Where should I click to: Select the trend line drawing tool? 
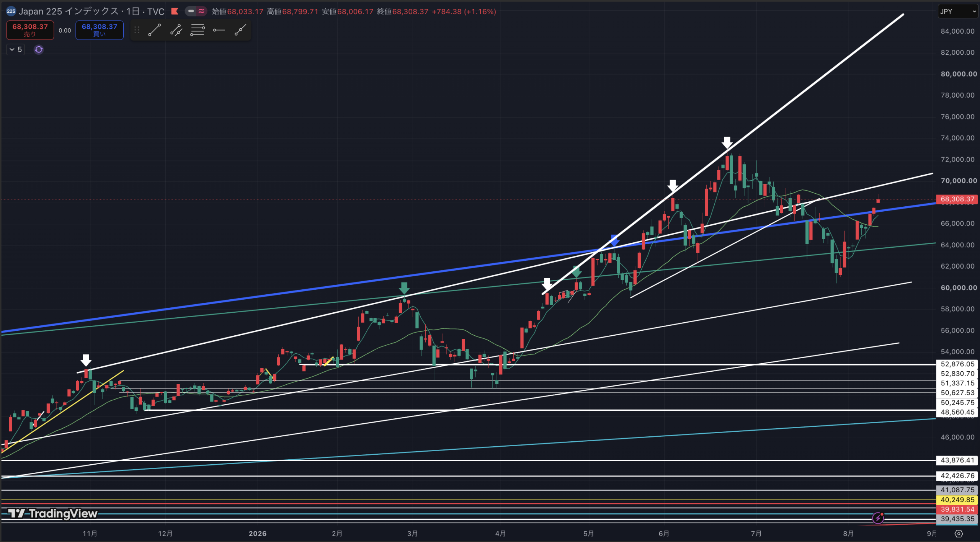coord(154,30)
